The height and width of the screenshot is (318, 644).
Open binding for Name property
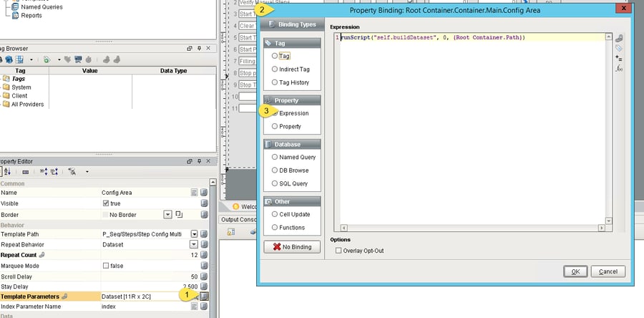coord(204,192)
